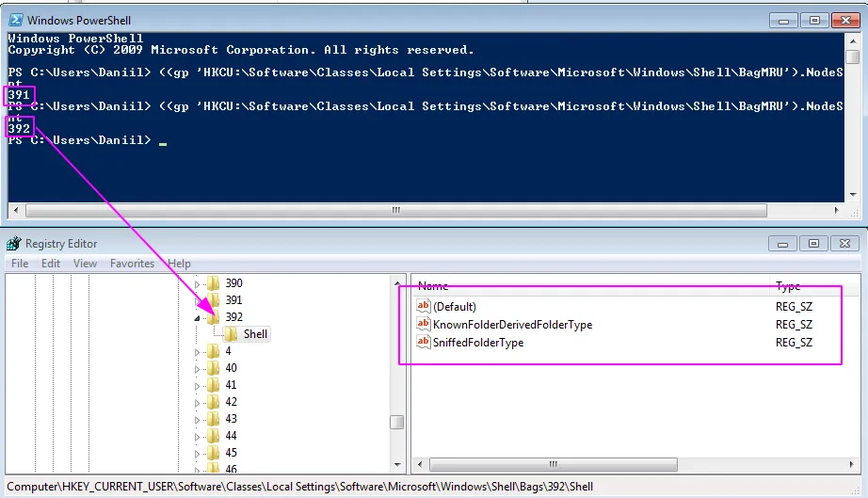Click the KnownFolderDerivedFolderType string icon
This screenshot has height=498, width=868.
pos(424,324)
